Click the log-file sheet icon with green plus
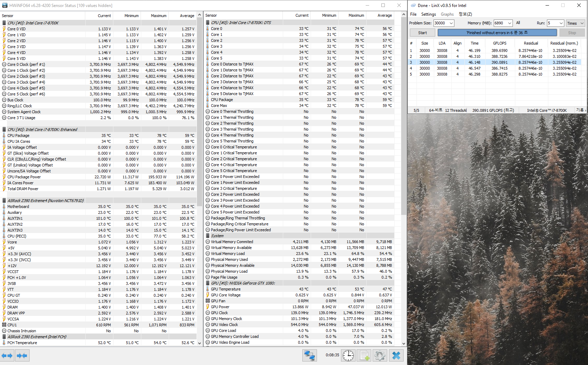 [364, 356]
